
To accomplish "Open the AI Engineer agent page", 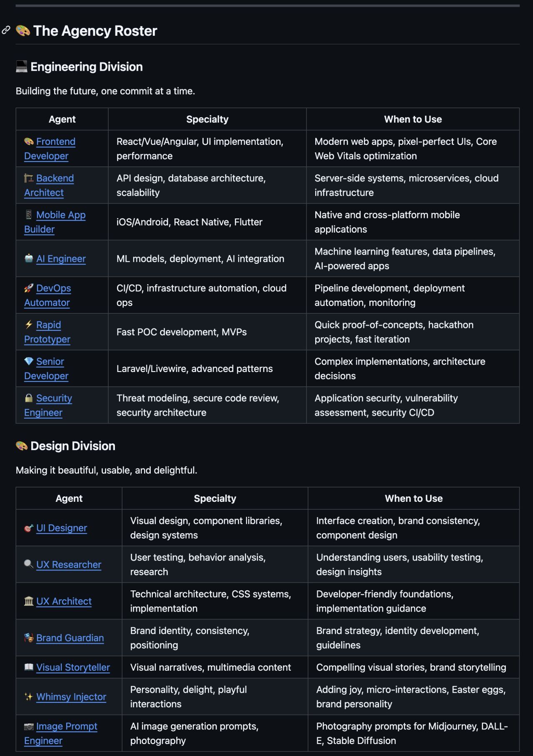I will click(x=61, y=258).
